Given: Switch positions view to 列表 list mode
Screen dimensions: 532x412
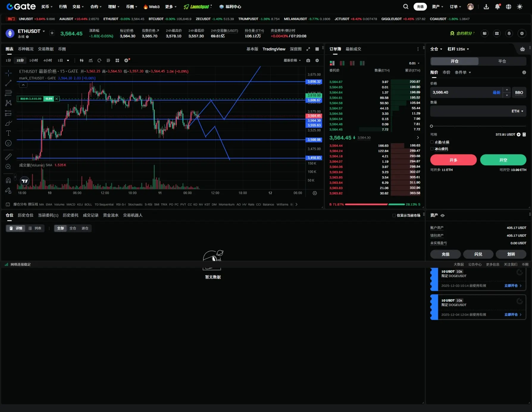Looking at the screenshot, I should pyautogui.click(x=35, y=228).
